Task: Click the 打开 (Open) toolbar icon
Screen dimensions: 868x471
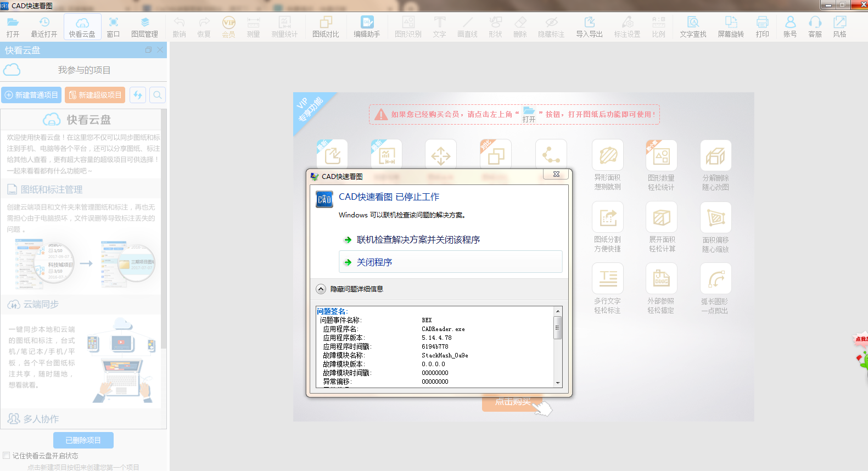Action: 13,27
